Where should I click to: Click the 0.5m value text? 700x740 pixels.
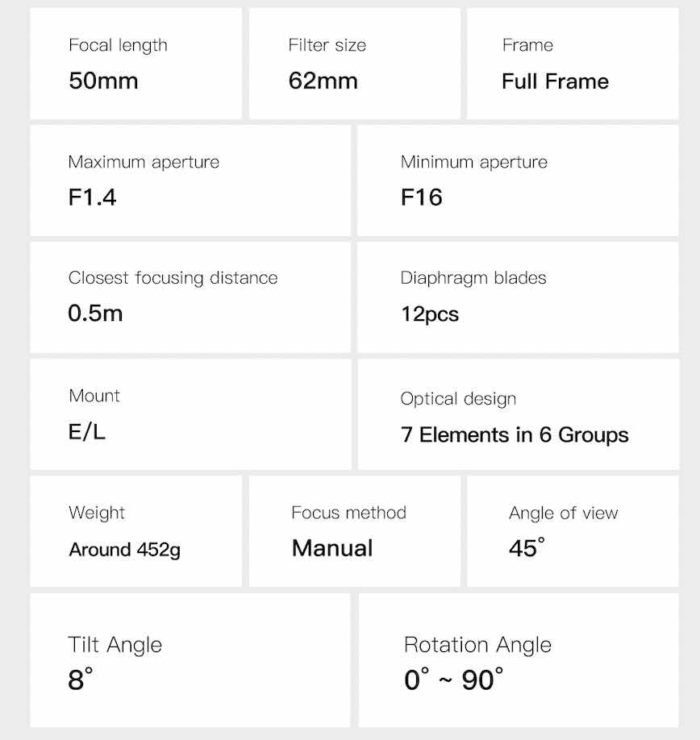[95, 313]
